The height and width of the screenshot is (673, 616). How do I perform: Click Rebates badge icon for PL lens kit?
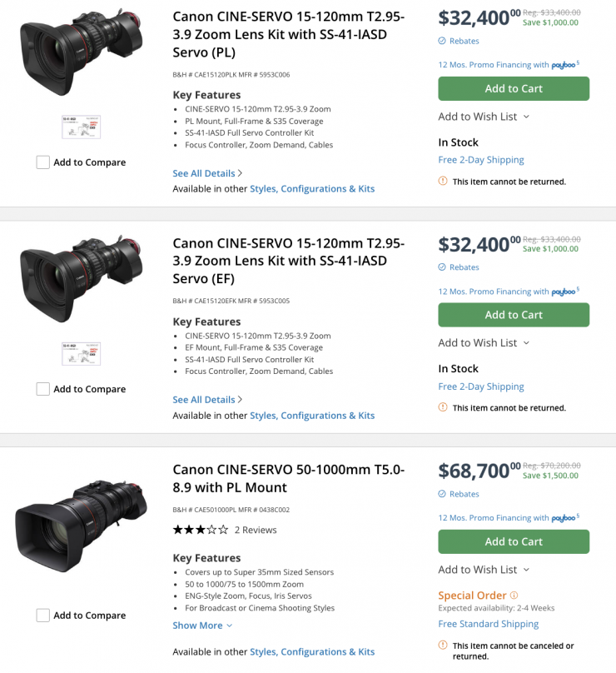click(x=442, y=41)
